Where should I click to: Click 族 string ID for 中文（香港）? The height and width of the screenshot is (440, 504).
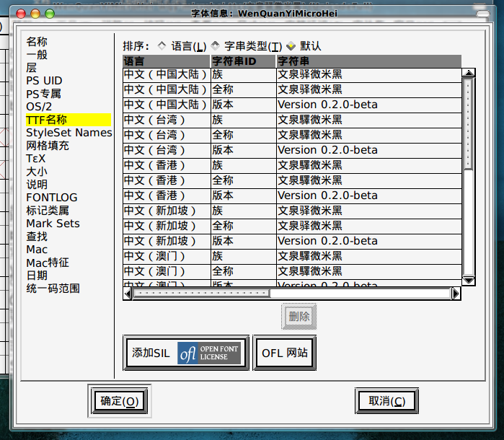(x=243, y=165)
